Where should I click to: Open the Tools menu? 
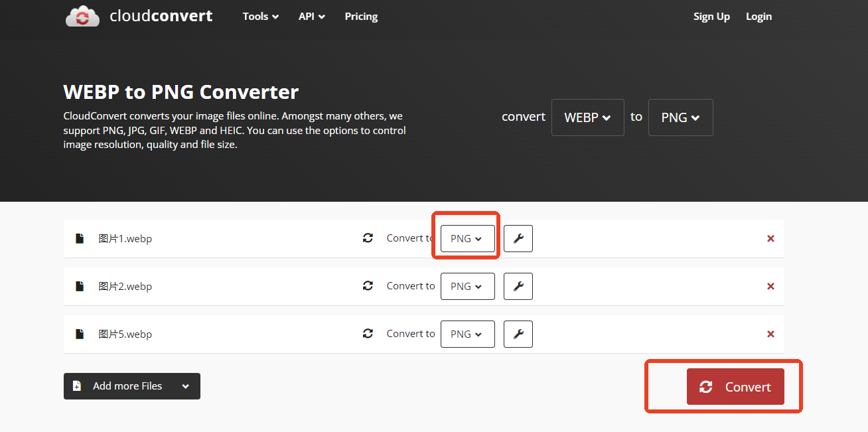click(261, 17)
